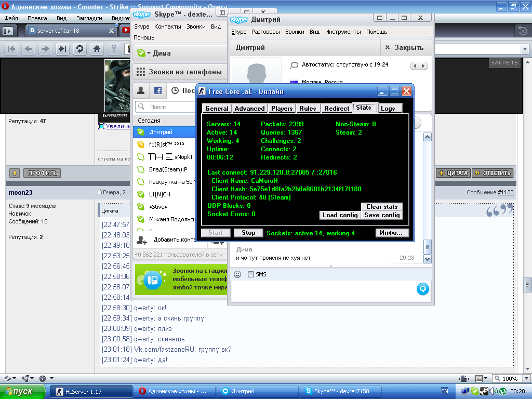Select contact THE sNopk1
Viewport: 532px width, 399px height.
165,157
